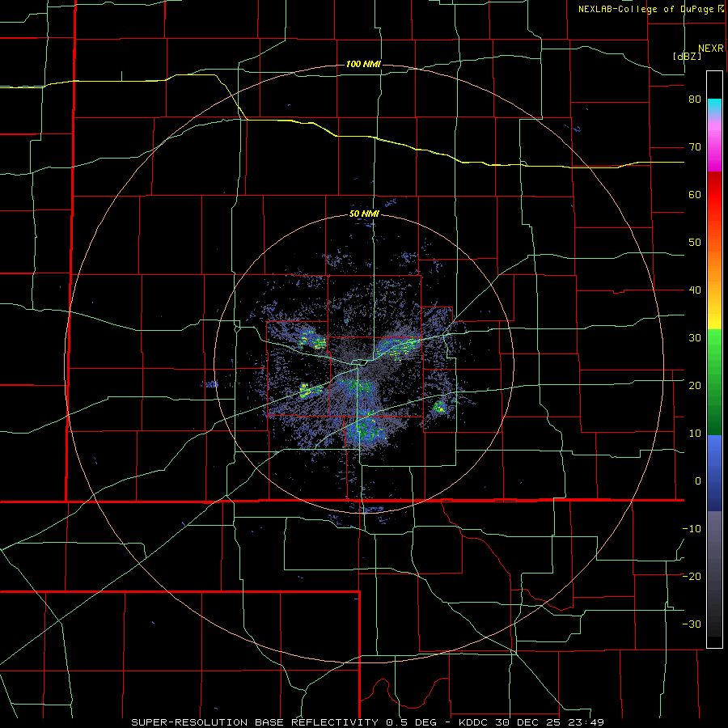Click the NEXR label above color scale
This screenshot has height=728, width=728.
pos(710,49)
